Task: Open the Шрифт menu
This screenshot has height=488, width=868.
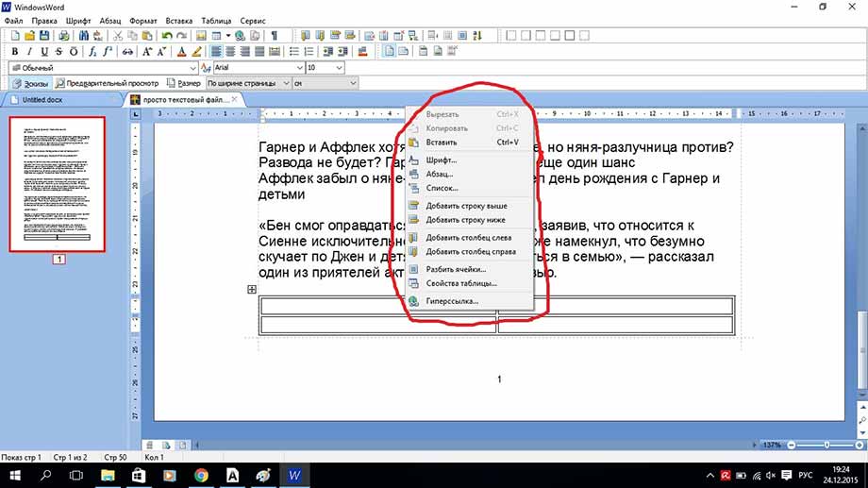Action: click(x=78, y=21)
